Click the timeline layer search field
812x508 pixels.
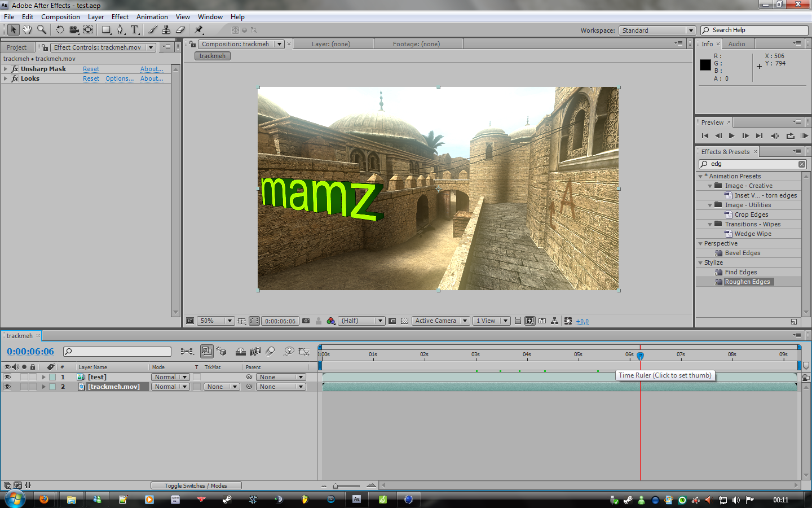pos(117,351)
